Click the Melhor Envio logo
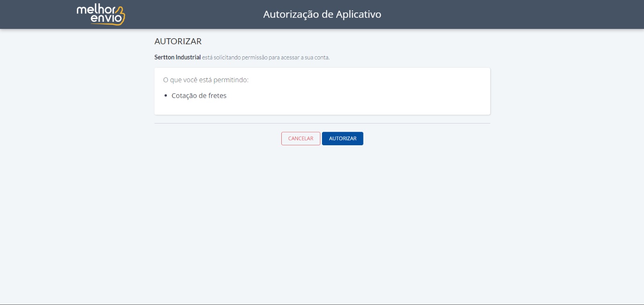The width and height of the screenshot is (644, 305). 101,14
